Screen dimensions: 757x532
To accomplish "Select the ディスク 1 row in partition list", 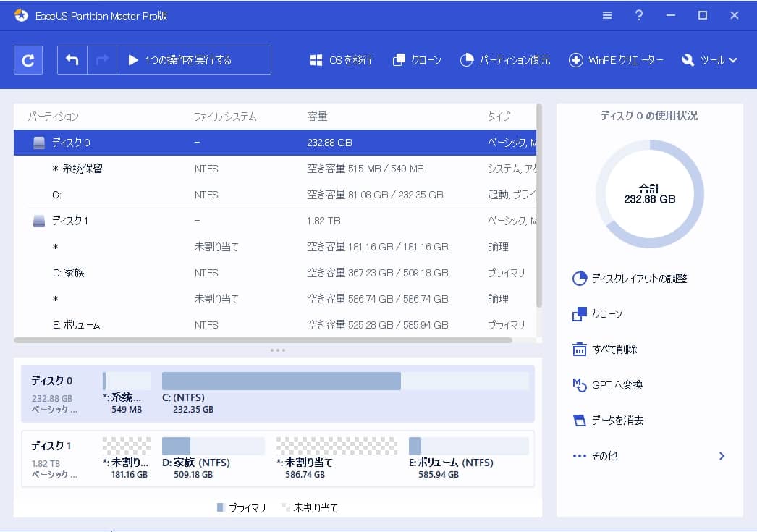I will [x=275, y=221].
